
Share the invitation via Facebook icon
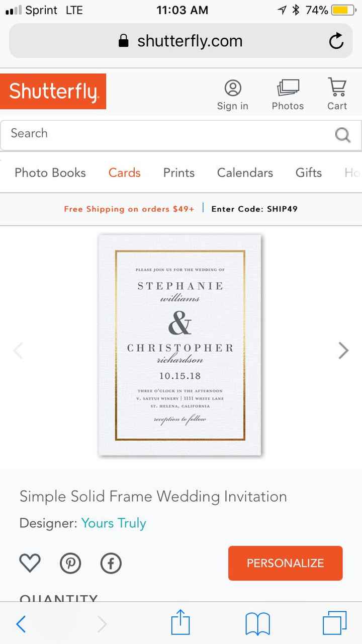click(x=111, y=563)
